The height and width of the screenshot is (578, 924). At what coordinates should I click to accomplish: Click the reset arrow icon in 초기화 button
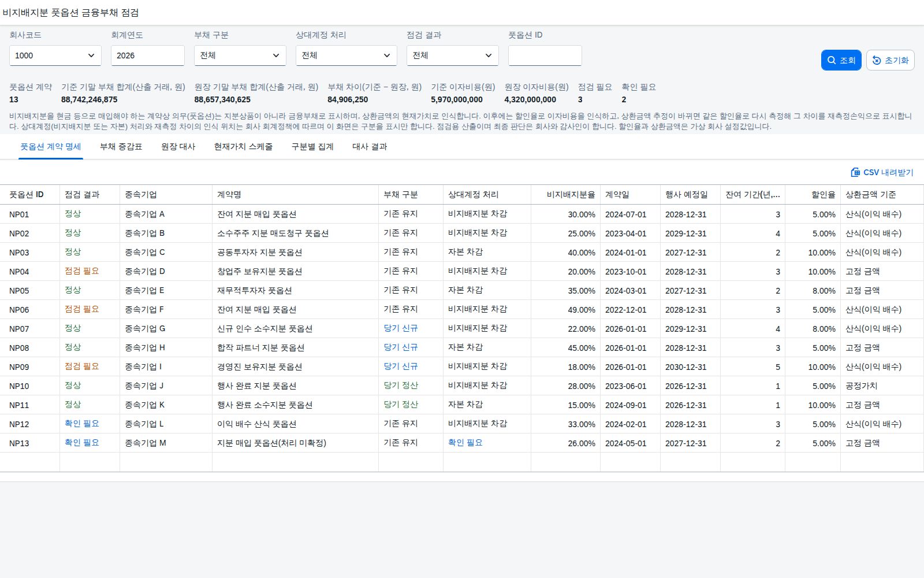(x=877, y=60)
